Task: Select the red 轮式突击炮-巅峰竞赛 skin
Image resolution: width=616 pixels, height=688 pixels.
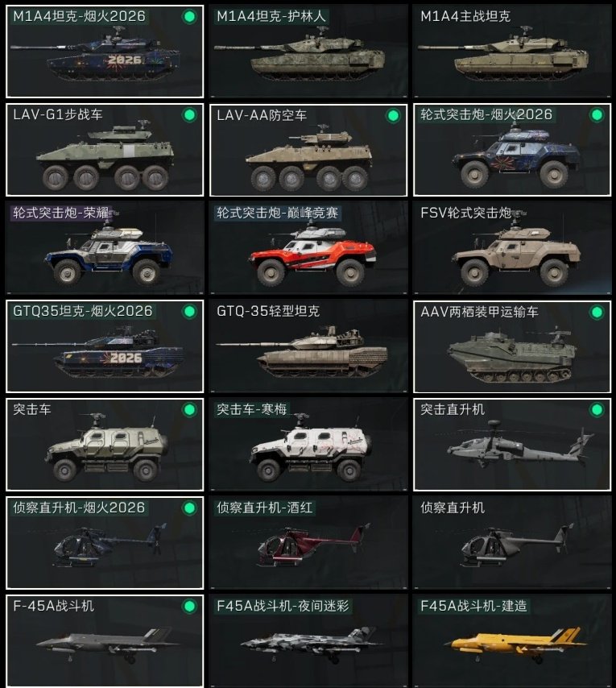Action: [308, 248]
